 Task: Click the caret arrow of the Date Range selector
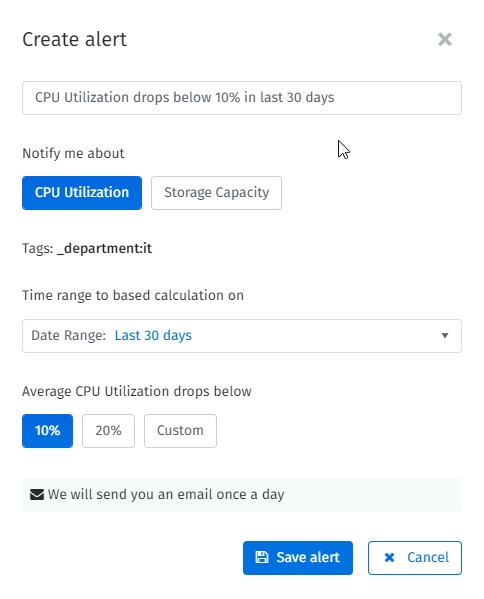coord(445,335)
